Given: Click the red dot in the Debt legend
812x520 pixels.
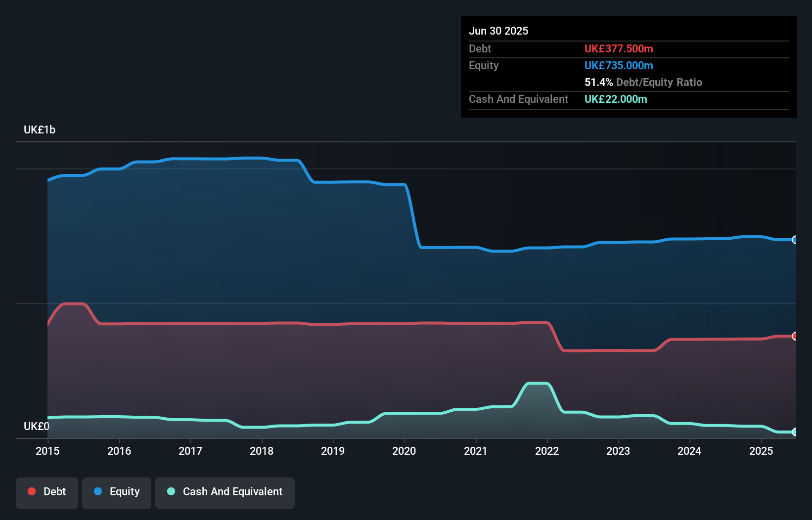Looking at the screenshot, I should [31, 491].
